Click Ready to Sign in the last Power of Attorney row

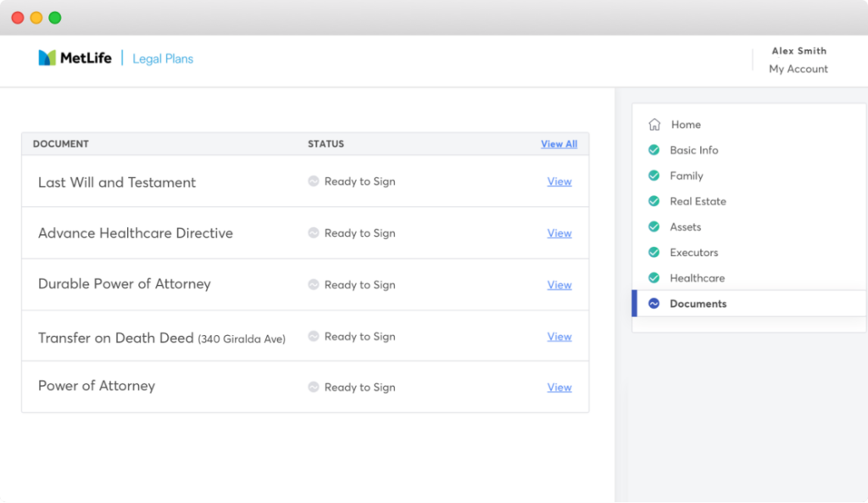pos(359,388)
